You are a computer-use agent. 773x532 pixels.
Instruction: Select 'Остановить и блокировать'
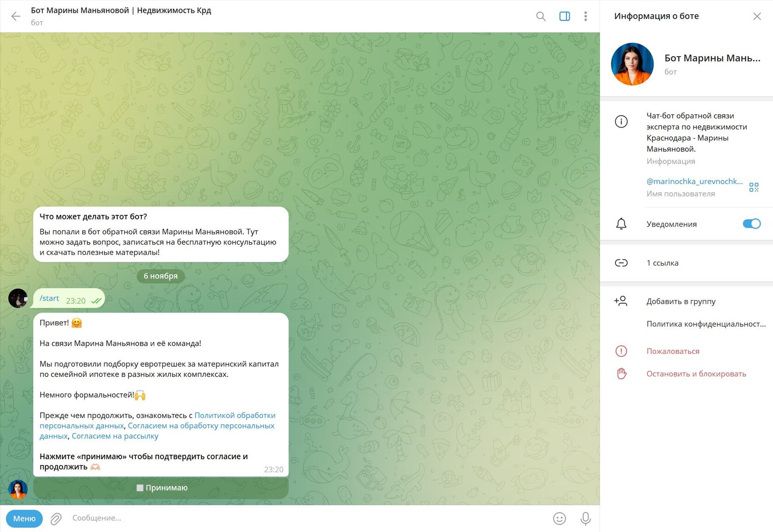coord(696,374)
